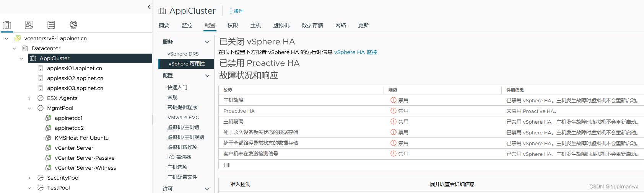Viewport: 644px width, 193px height.
Task: Open 常规 configuration item
Action: 172,97
